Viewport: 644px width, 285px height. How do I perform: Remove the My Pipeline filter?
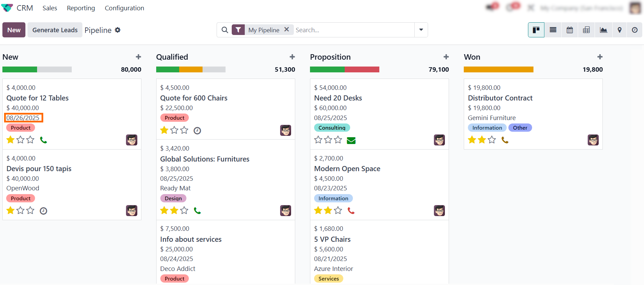pyautogui.click(x=287, y=29)
